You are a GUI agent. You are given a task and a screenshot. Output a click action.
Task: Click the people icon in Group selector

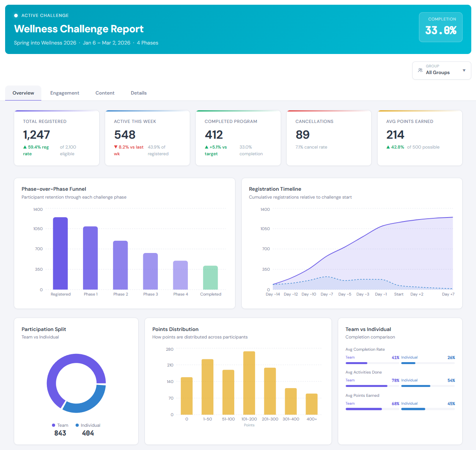point(420,70)
